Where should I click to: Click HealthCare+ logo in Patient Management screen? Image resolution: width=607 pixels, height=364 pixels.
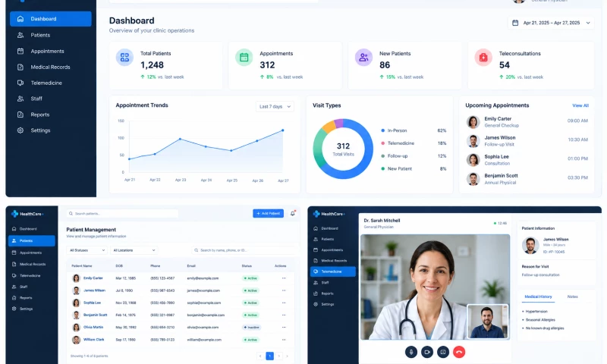click(27, 214)
